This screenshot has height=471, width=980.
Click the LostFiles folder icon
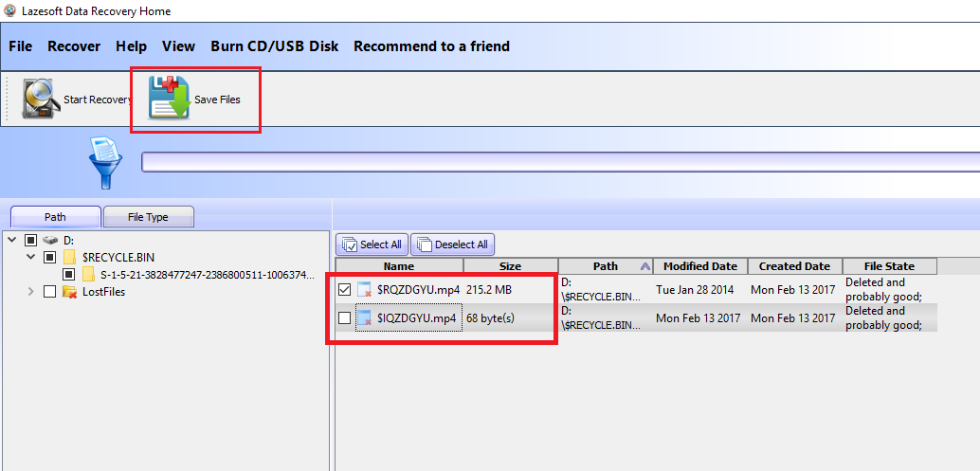69,292
